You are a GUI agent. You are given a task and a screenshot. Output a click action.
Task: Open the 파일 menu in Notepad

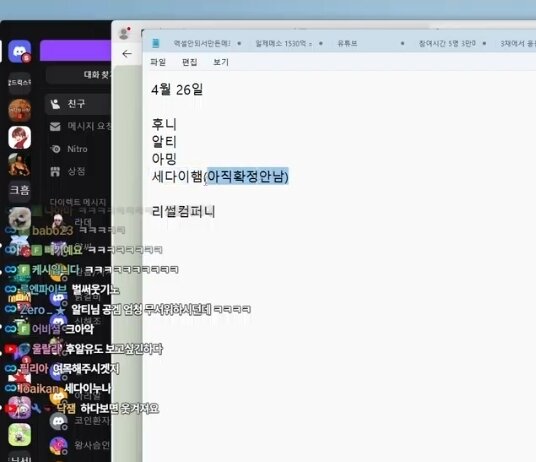[158, 62]
